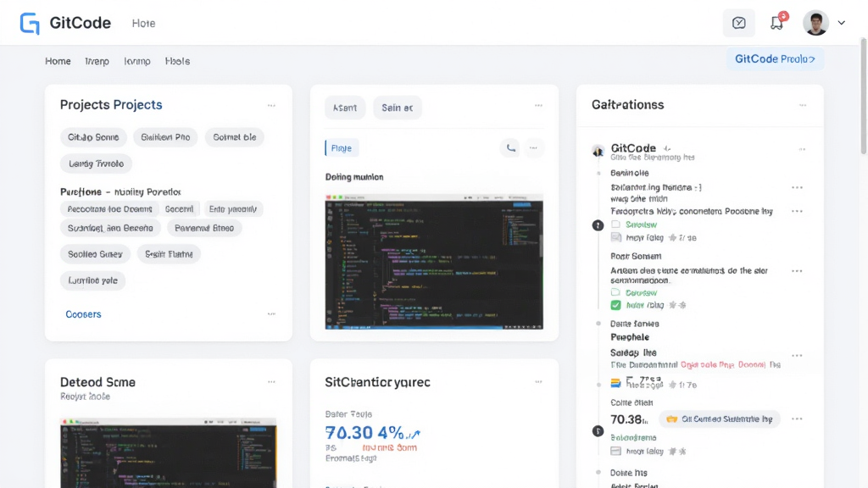Uncheck the green checked checkbox
Image resolution: width=868 pixels, height=488 pixels.
[615, 305]
